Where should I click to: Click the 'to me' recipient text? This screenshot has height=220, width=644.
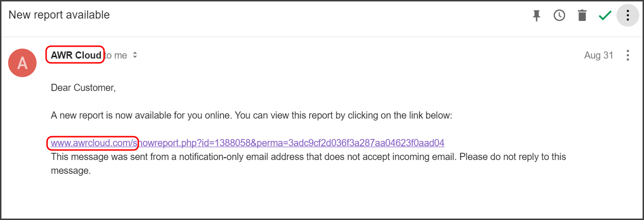click(x=115, y=55)
